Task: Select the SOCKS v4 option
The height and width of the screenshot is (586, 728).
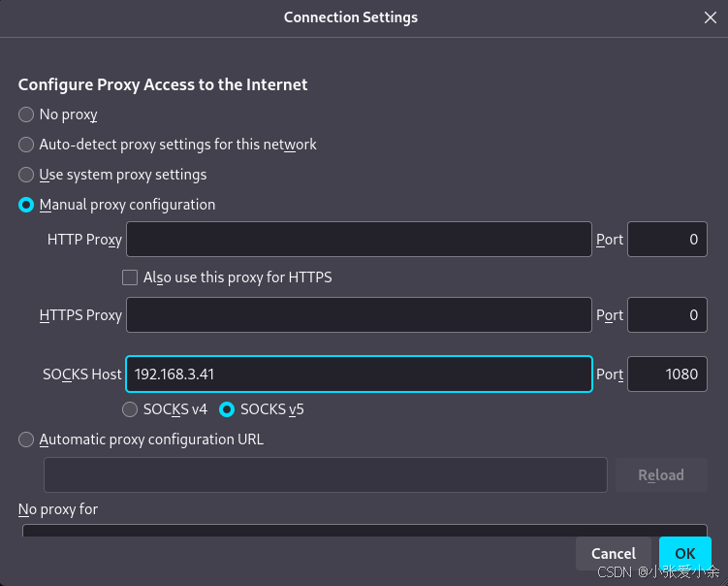Action: (x=130, y=409)
